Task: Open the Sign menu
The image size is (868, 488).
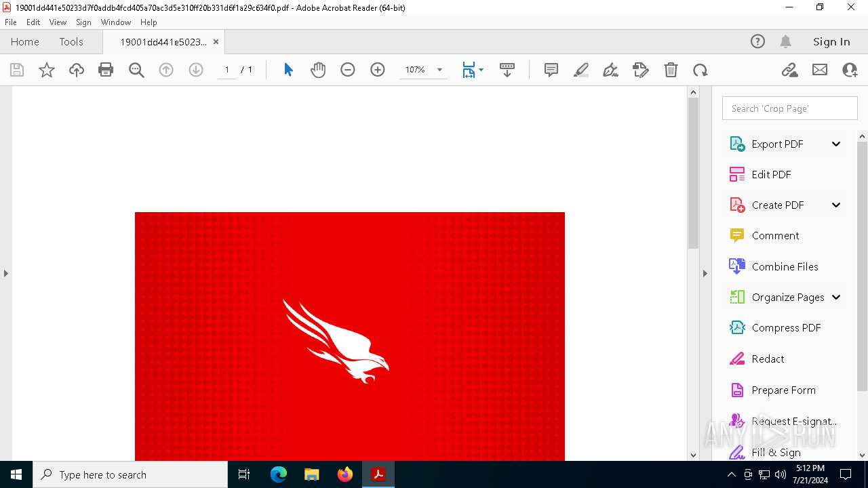Action: point(83,22)
